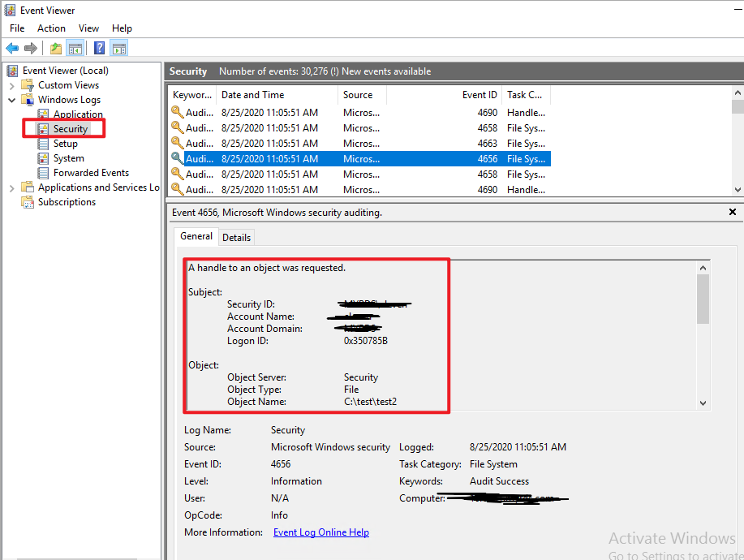Click the Forwarded Events log icon
Viewport: 744px width, 560px height.
(x=43, y=173)
